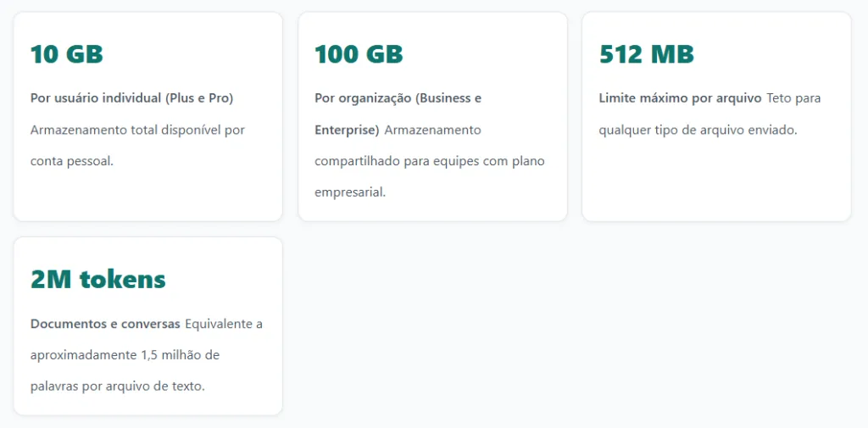Click the word "empresarial"
Screen dimensions: 868x428
click(x=349, y=192)
